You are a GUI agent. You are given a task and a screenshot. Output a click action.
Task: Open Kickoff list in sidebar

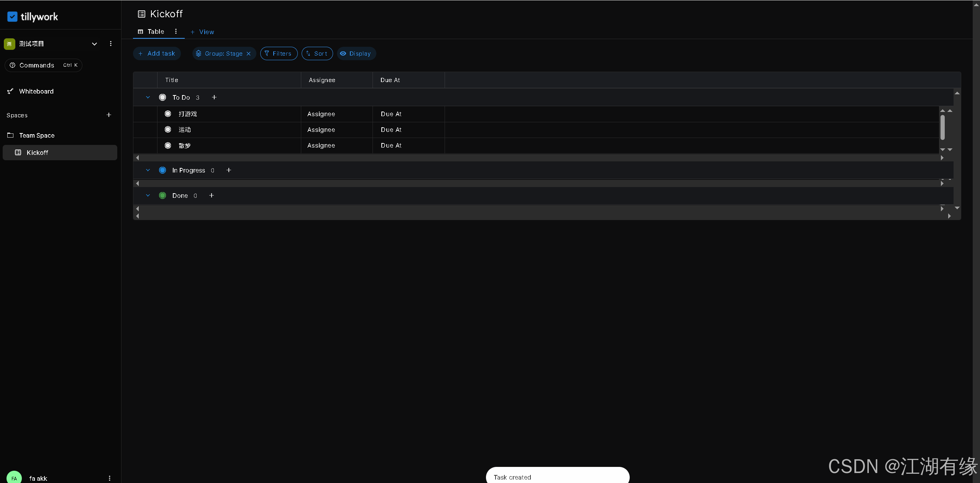[37, 153]
